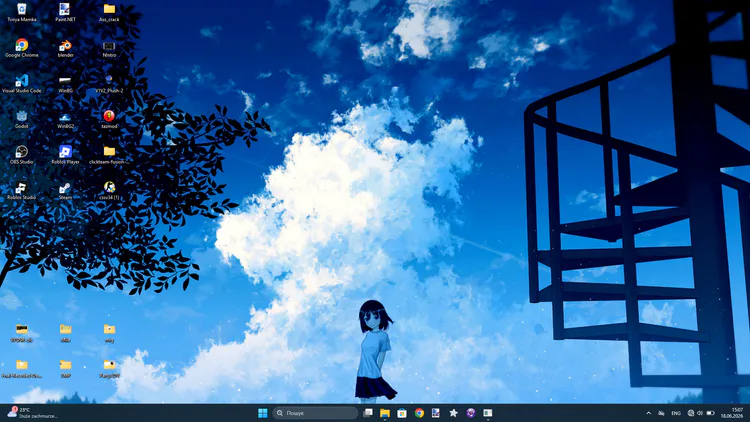Click the taskbar search box

tap(315, 413)
